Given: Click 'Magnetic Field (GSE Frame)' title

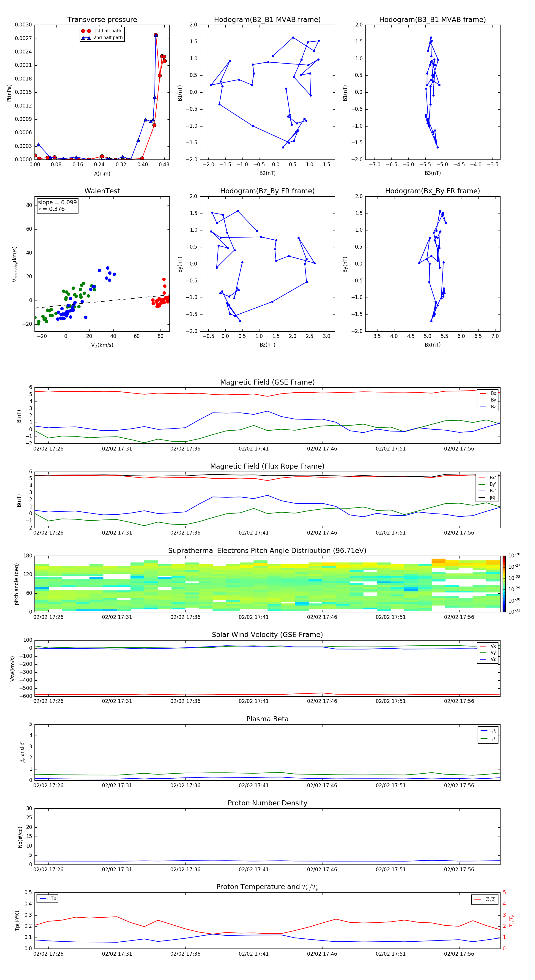Looking at the screenshot, I should coord(267,382).
